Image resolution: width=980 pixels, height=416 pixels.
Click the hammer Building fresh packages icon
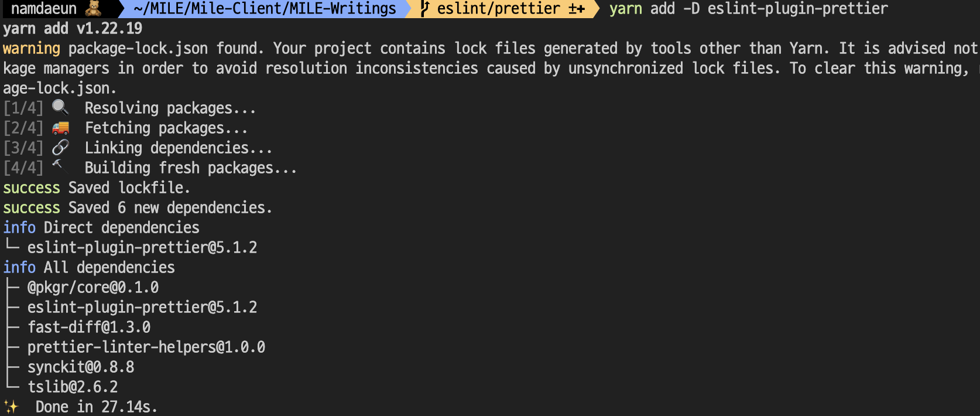[57, 166]
